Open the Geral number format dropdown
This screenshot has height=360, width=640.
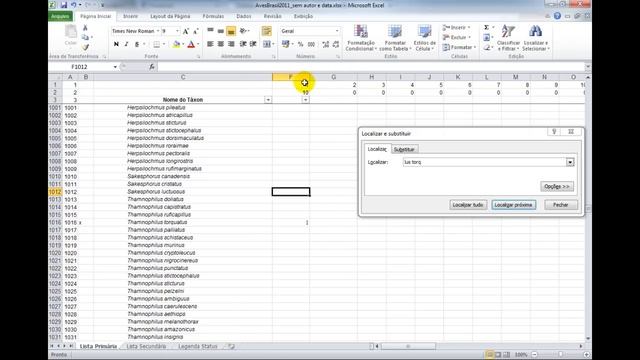[337, 31]
